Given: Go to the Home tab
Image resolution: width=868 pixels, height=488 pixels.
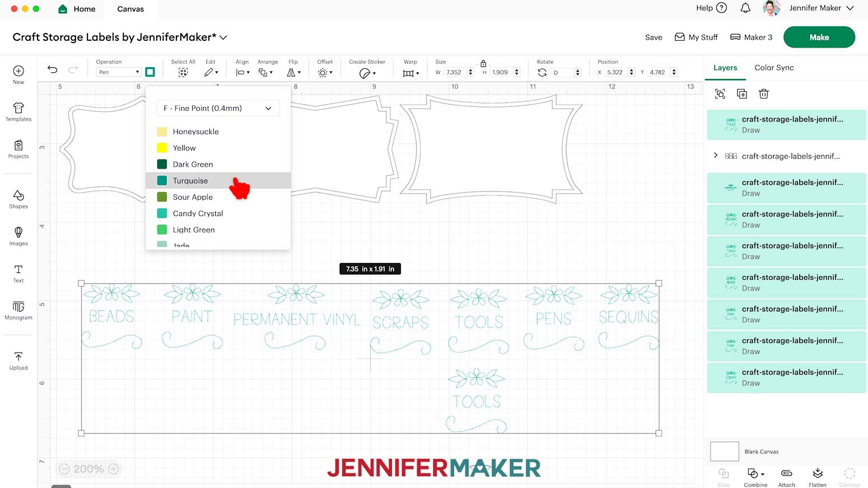Looking at the screenshot, I should tap(77, 9).
